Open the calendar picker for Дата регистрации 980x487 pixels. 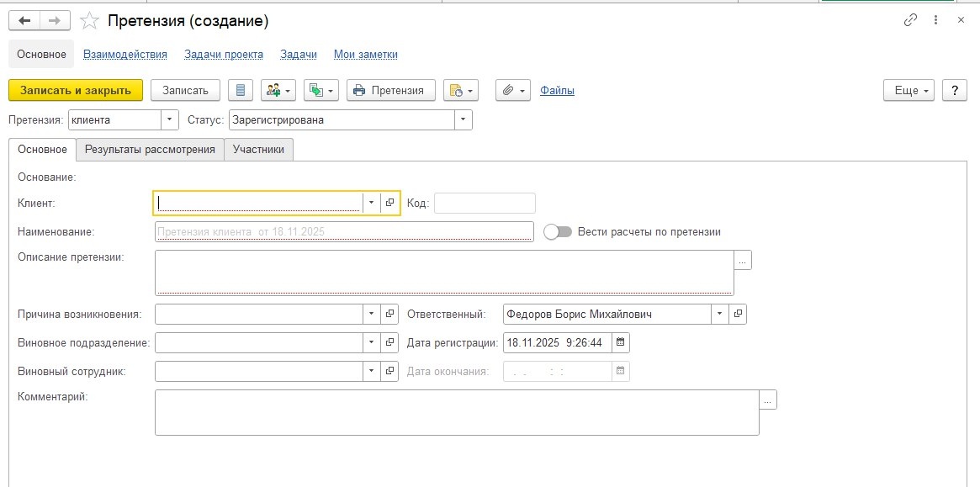[621, 342]
